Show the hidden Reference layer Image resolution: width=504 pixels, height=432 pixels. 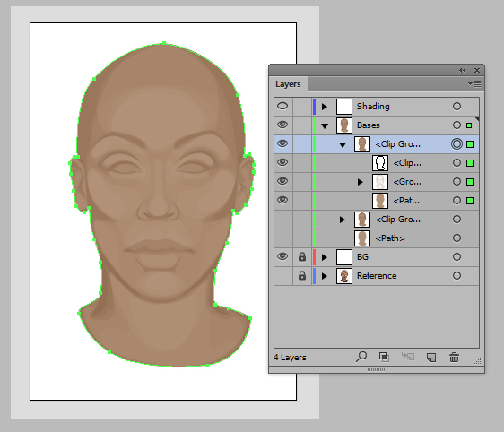pyautogui.click(x=283, y=276)
